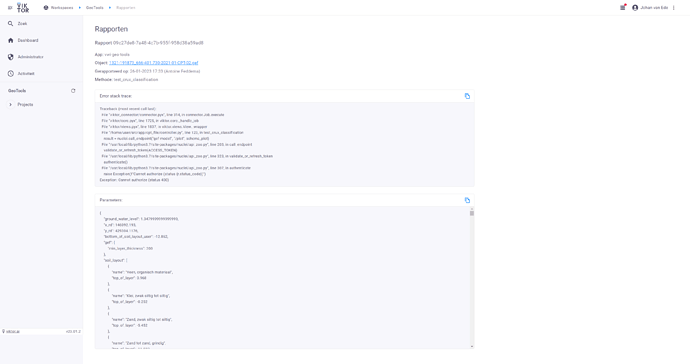Open the linked .gef object file
The height and width of the screenshot is (364, 690).
(x=154, y=63)
